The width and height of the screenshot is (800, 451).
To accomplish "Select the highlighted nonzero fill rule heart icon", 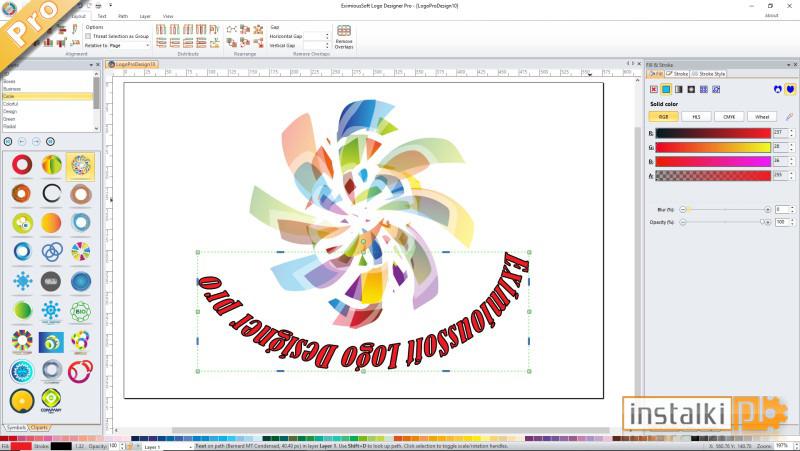I will (x=790, y=89).
